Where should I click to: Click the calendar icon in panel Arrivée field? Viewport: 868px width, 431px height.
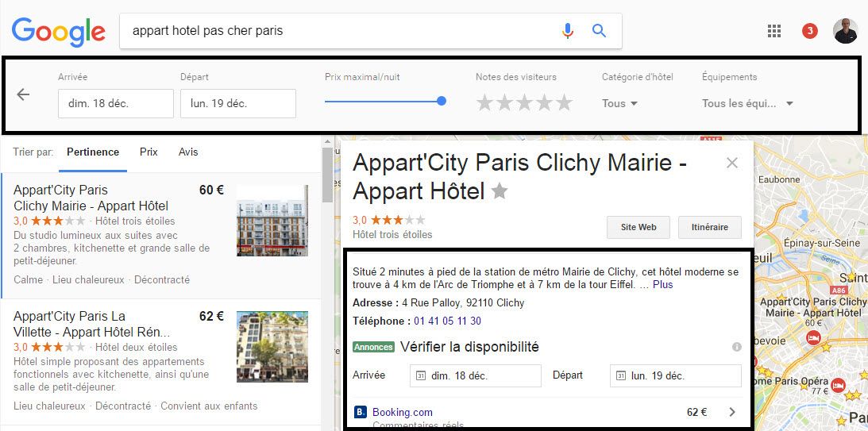click(x=421, y=376)
